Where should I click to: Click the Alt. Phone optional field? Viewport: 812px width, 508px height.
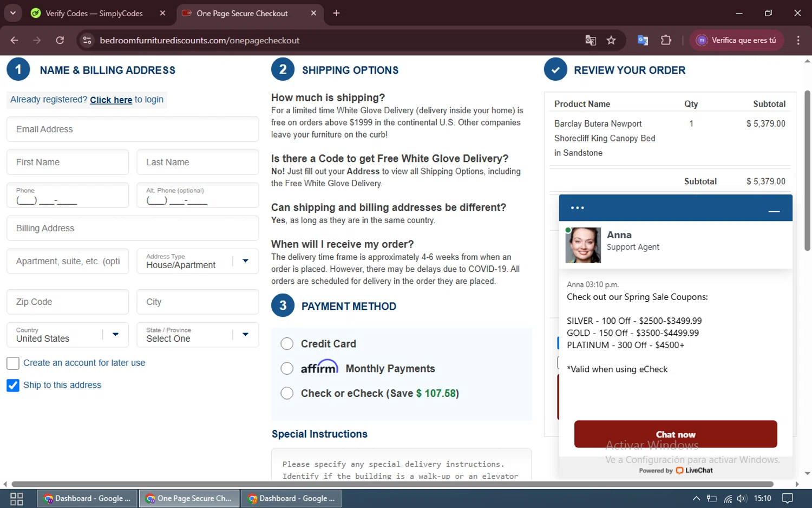(x=198, y=196)
